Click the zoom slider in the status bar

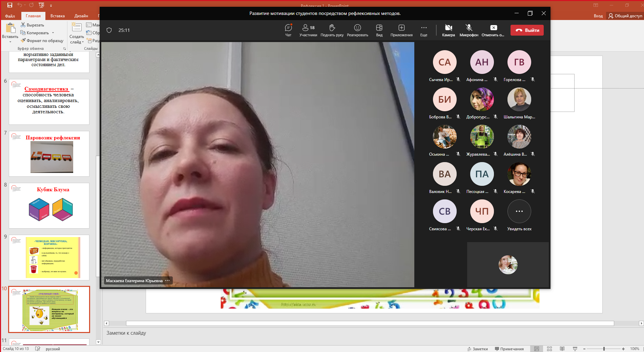(x=604, y=349)
